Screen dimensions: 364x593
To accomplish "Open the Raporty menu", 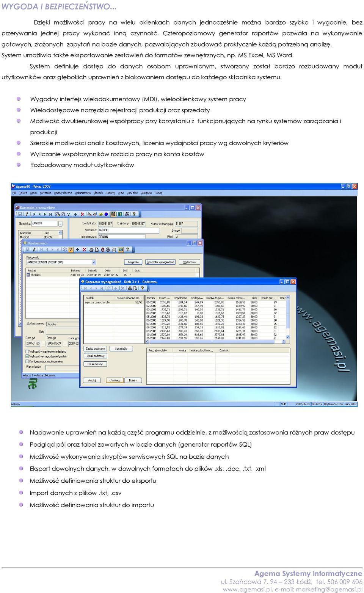I will [110, 193].
